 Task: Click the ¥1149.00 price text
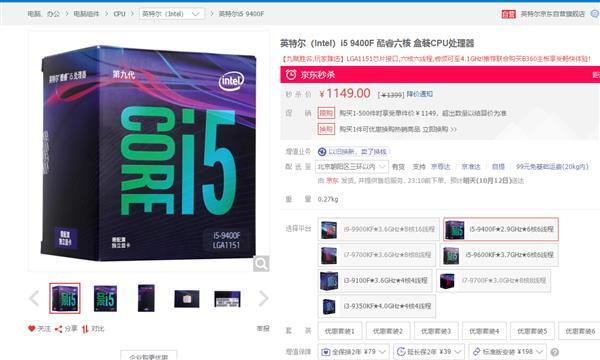click(x=345, y=93)
